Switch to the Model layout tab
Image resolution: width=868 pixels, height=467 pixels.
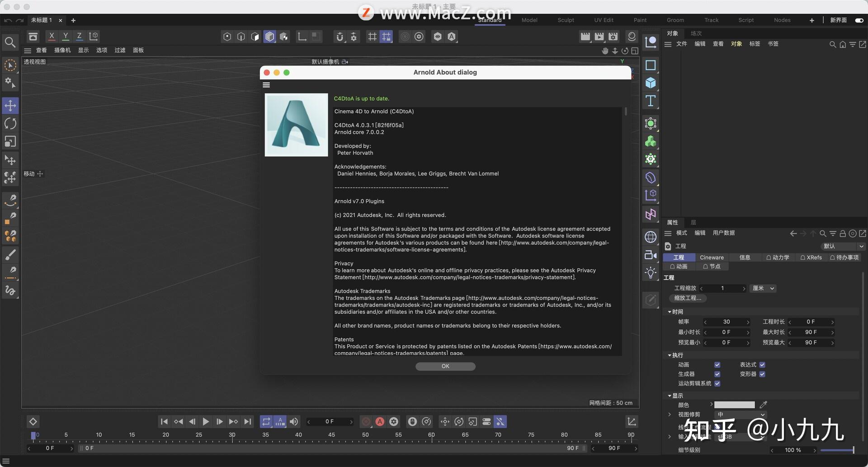[529, 20]
